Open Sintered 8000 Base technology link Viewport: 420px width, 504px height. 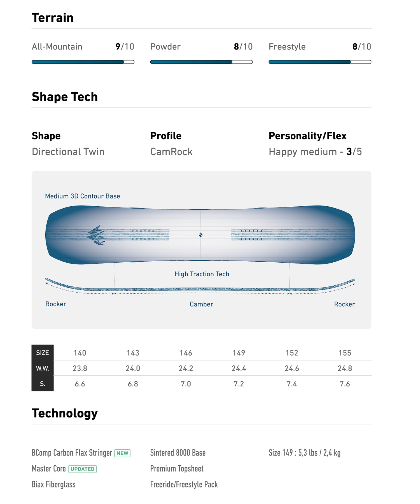click(x=178, y=453)
